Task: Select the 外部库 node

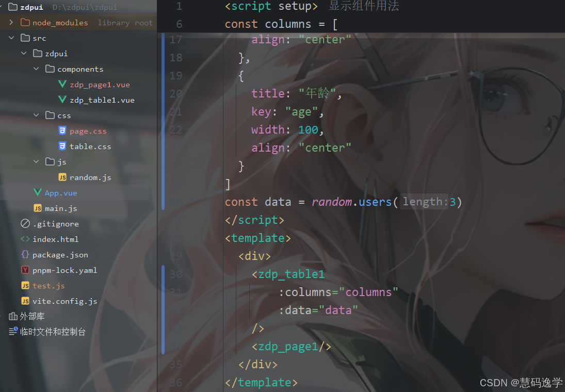Action: (33, 316)
